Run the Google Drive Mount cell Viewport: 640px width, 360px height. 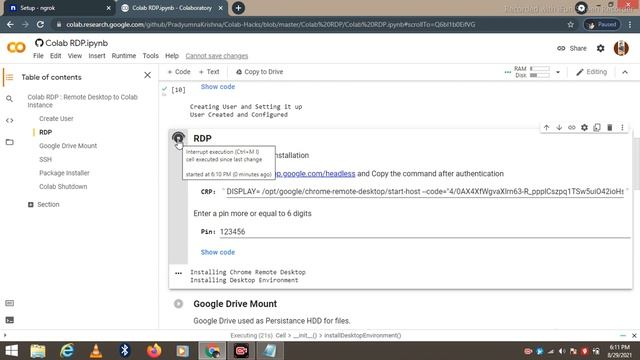pyautogui.click(x=178, y=304)
